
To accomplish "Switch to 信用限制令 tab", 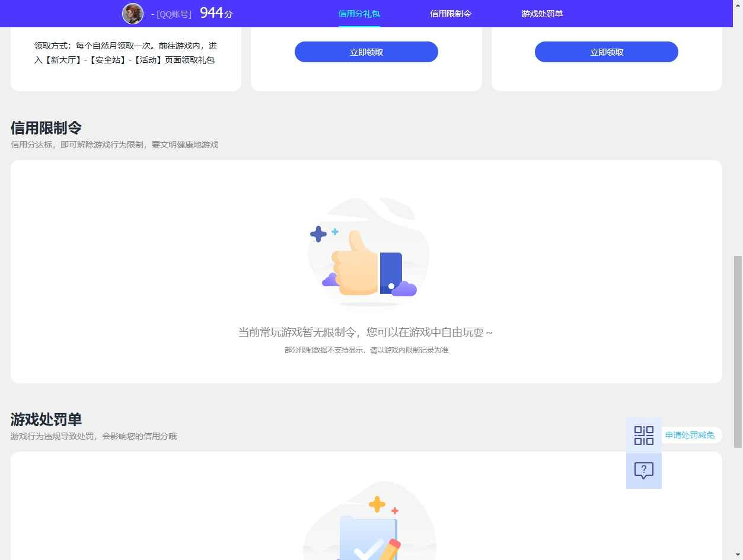I will tap(451, 14).
